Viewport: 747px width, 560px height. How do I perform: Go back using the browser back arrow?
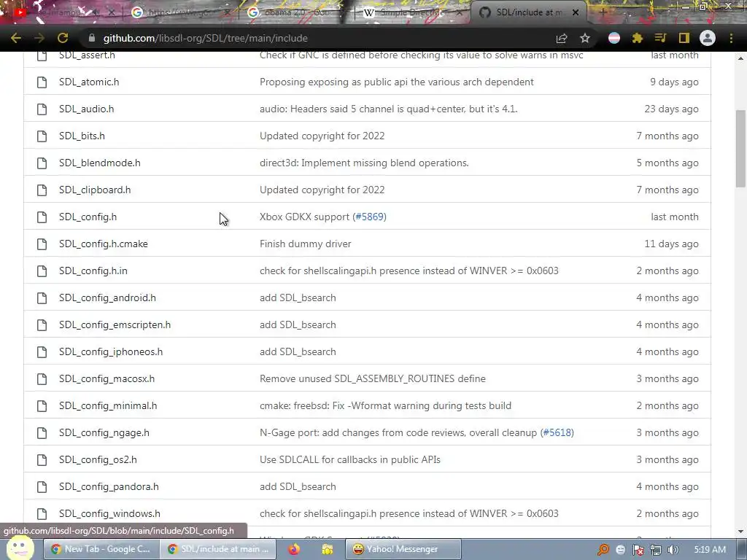click(x=16, y=38)
